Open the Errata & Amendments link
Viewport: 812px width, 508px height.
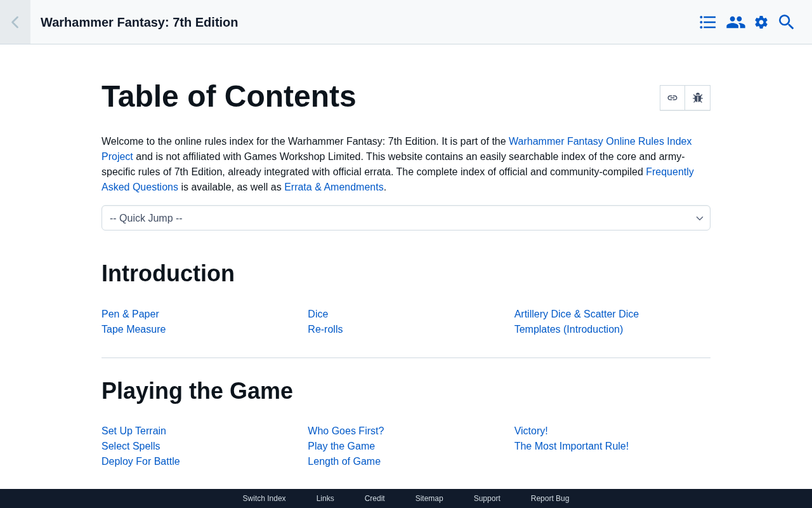coord(334,187)
